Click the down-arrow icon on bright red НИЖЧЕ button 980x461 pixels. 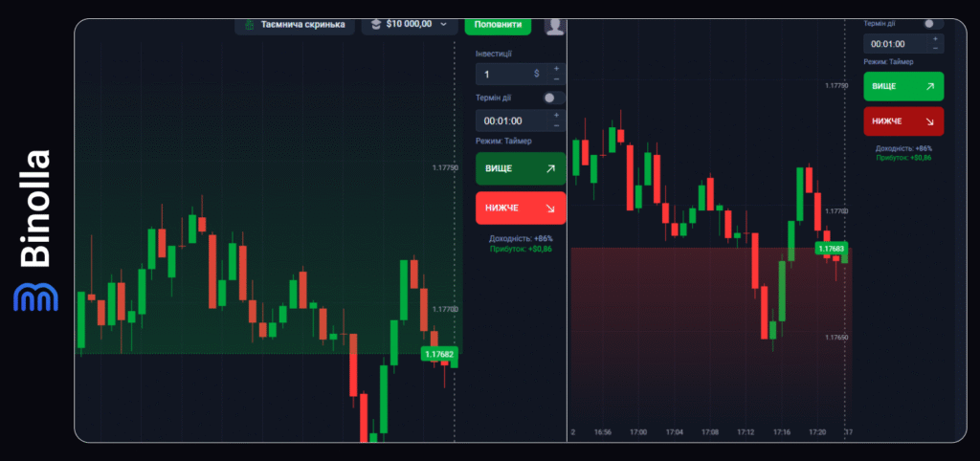coord(549,208)
